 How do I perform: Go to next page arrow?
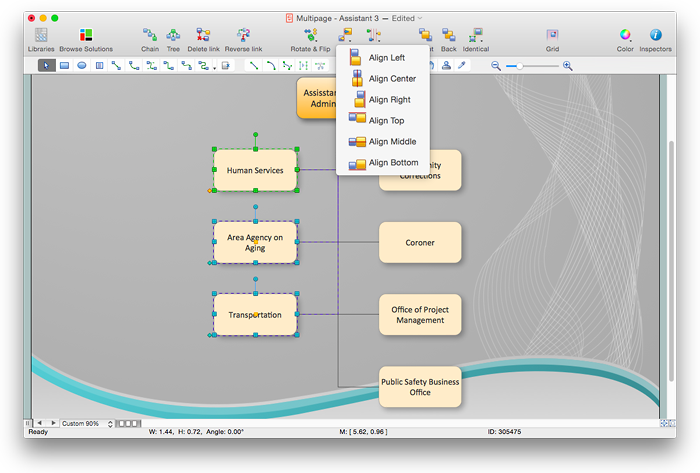click(x=53, y=423)
